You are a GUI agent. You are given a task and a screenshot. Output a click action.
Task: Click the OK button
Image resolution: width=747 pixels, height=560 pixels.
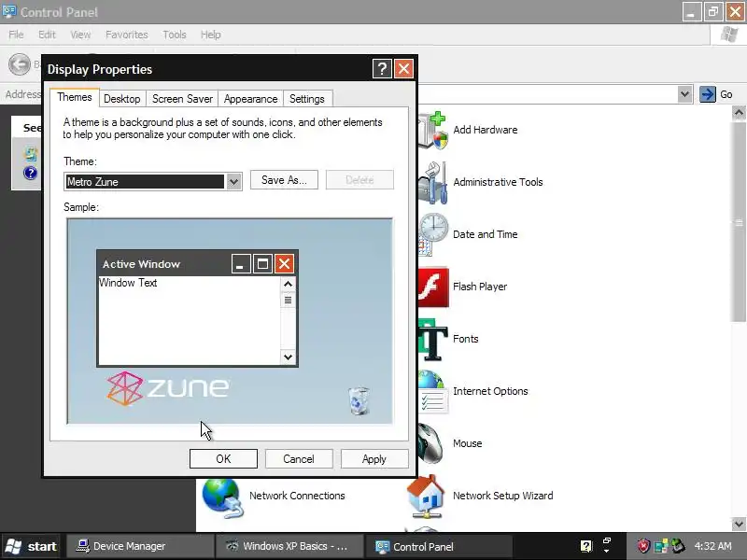pos(223,459)
